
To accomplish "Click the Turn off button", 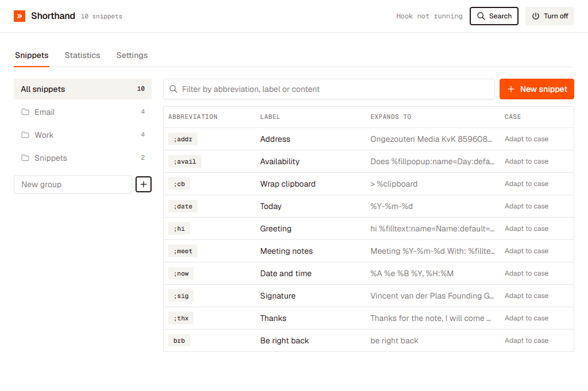I will click(550, 16).
